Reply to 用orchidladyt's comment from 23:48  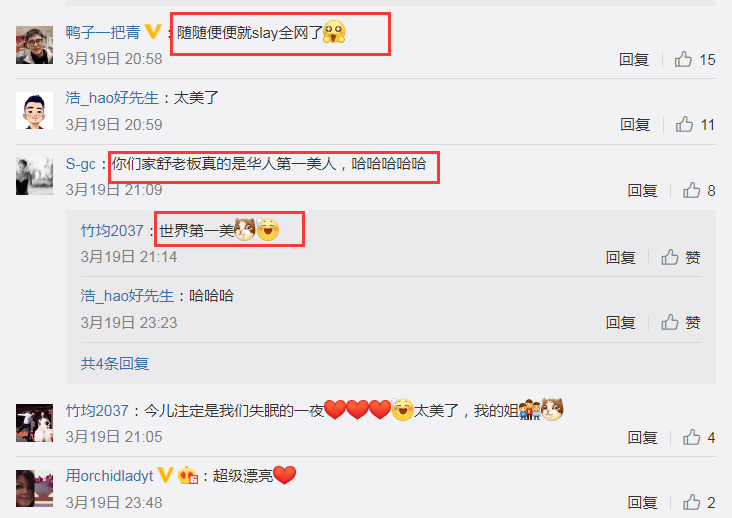coord(642,503)
